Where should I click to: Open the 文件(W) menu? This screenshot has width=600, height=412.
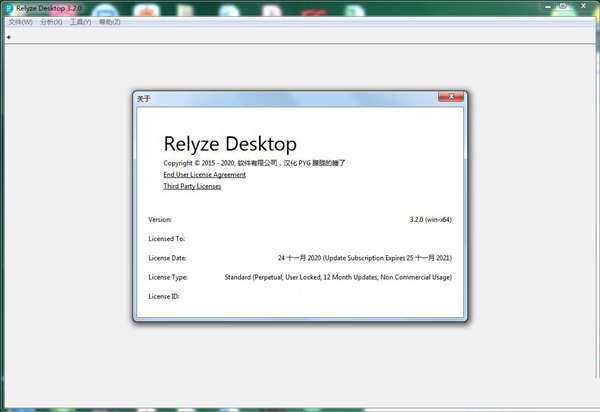20,21
